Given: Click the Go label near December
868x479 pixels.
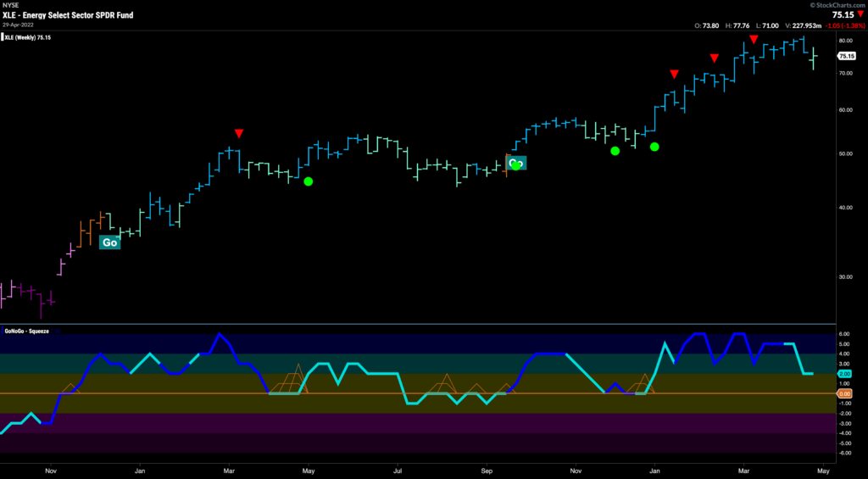Looking at the screenshot, I should [x=109, y=242].
